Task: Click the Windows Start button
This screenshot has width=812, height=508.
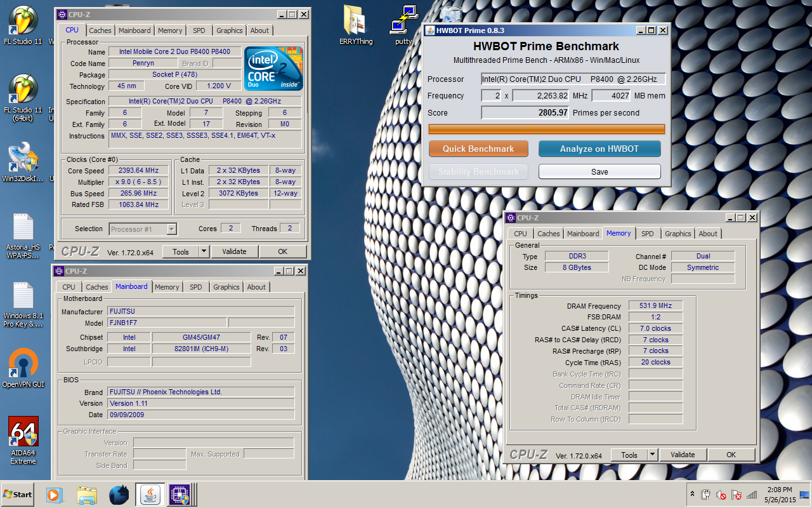Action: (x=18, y=494)
